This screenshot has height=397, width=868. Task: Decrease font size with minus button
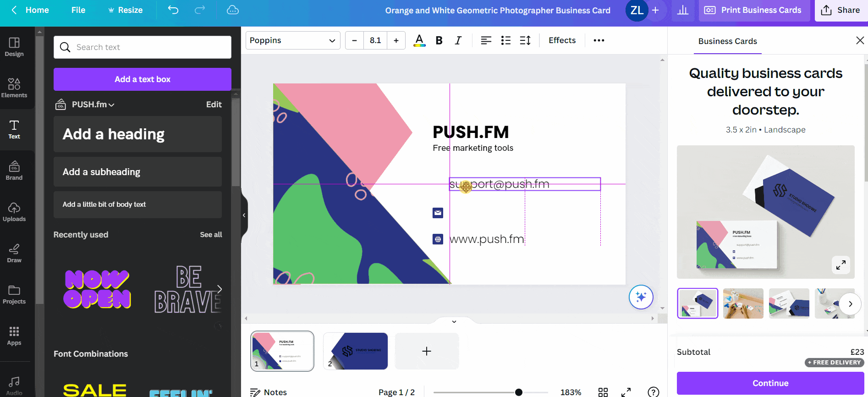click(x=354, y=40)
